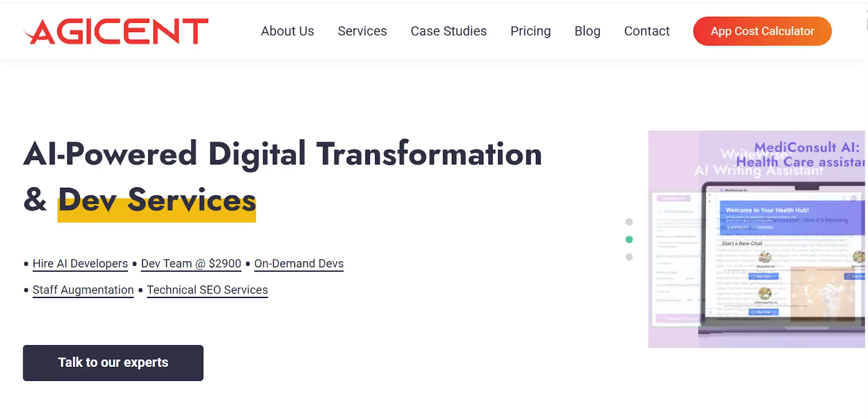The image size is (868, 419).
Task: Select the first carousel slide dot
Action: click(629, 222)
